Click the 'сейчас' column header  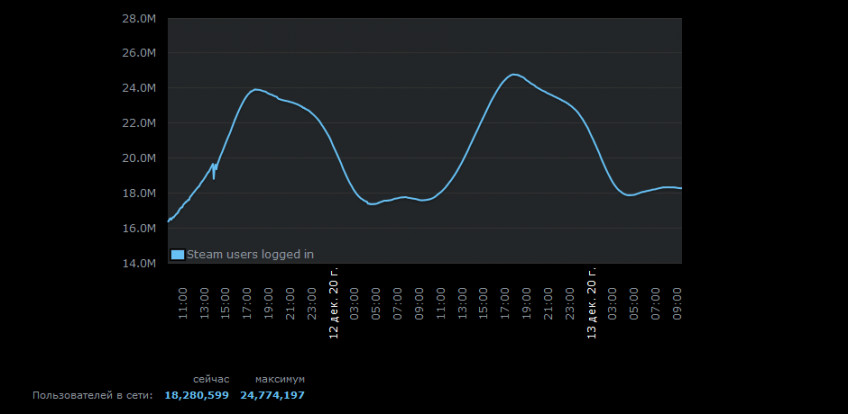point(211,380)
